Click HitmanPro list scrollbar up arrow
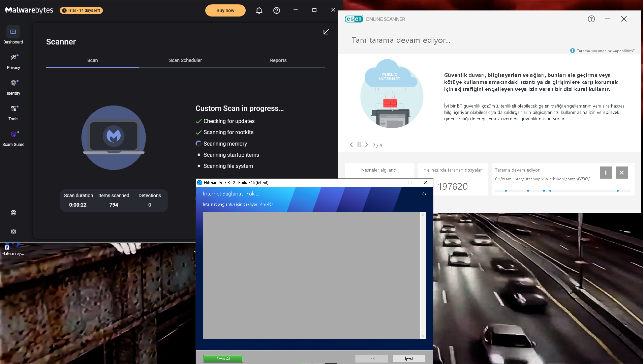643x364 pixels. point(423,215)
